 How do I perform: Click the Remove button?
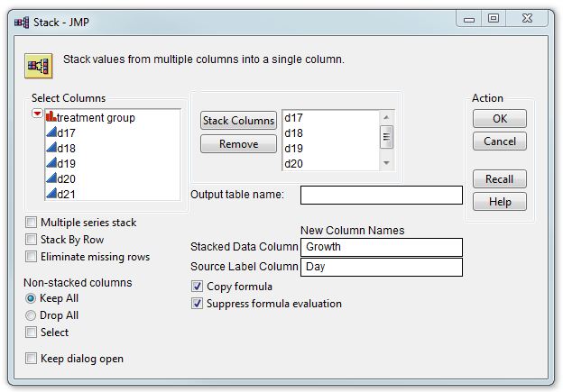(238, 144)
